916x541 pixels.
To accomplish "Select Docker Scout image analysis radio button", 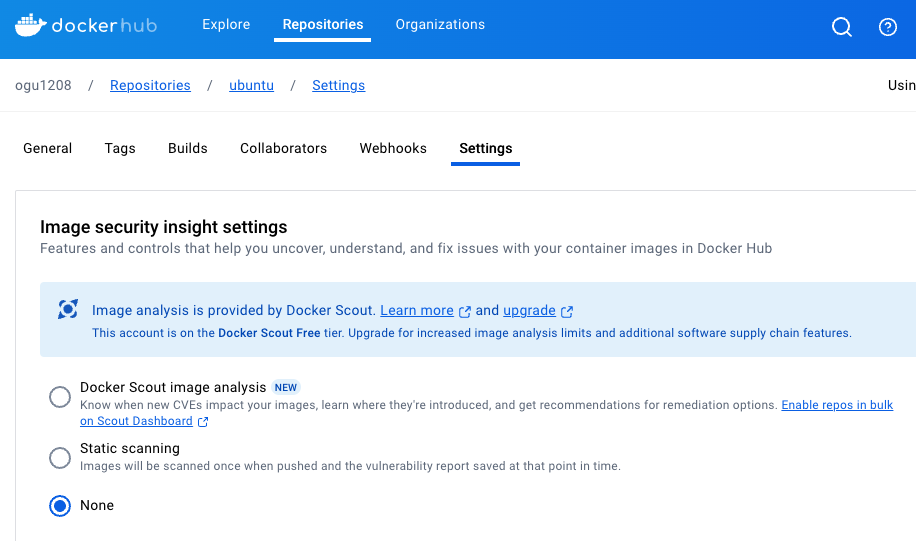I will [60, 397].
